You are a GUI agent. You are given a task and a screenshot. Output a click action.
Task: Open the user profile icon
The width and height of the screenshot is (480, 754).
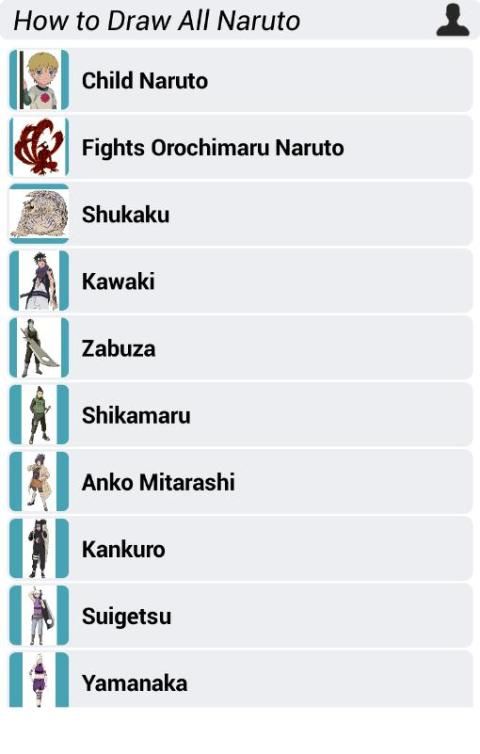[453, 20]
